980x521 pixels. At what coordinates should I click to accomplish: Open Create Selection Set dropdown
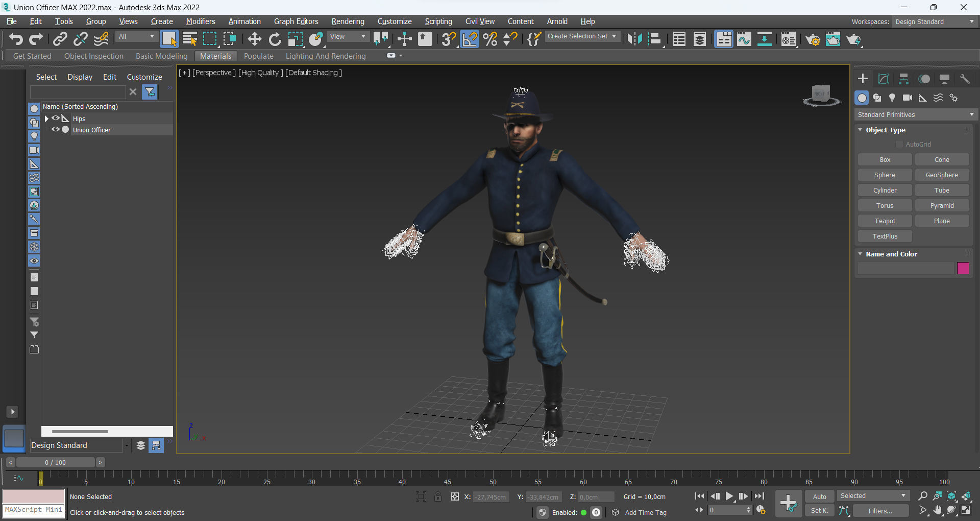[x=583, y=36]
